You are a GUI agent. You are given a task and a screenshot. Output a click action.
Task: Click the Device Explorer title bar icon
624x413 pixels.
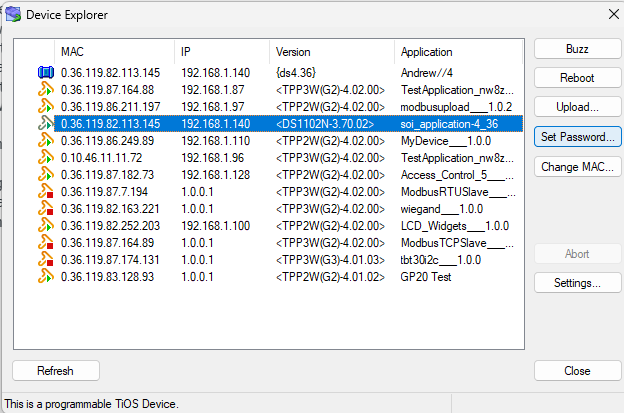(x=13, y=14)
